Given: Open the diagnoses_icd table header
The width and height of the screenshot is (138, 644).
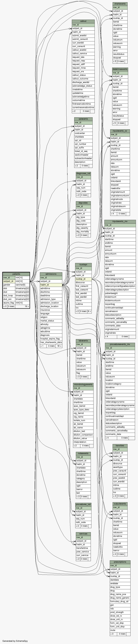Looking at the screenshot, I should coord(83,174).
